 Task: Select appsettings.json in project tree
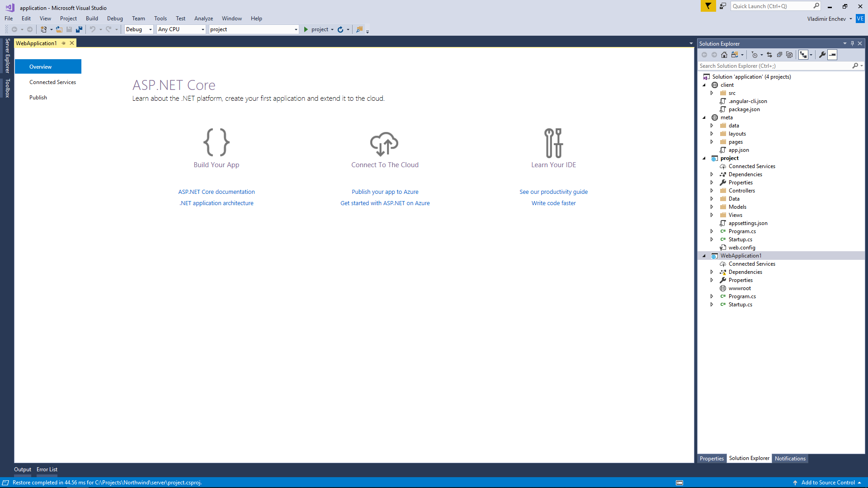click(748, 223)
